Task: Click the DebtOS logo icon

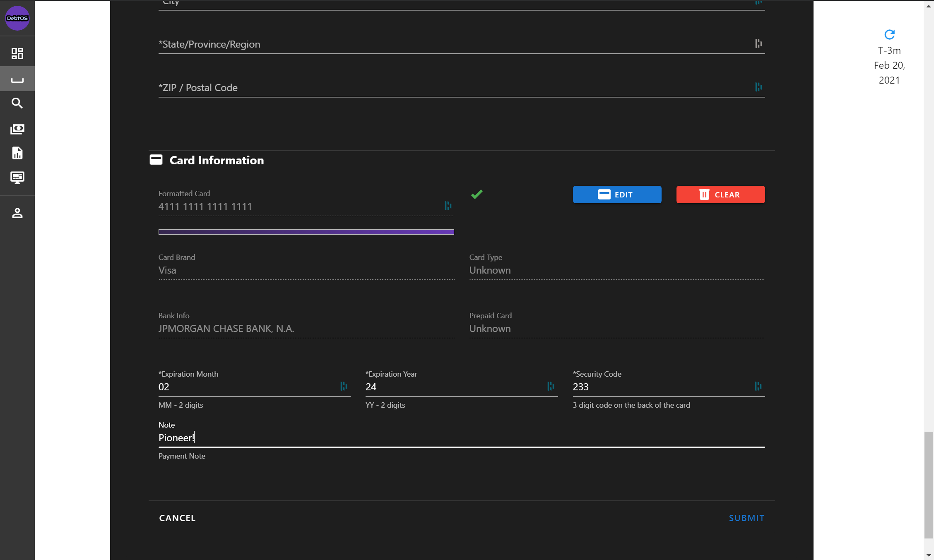Action: coord(17,18)
